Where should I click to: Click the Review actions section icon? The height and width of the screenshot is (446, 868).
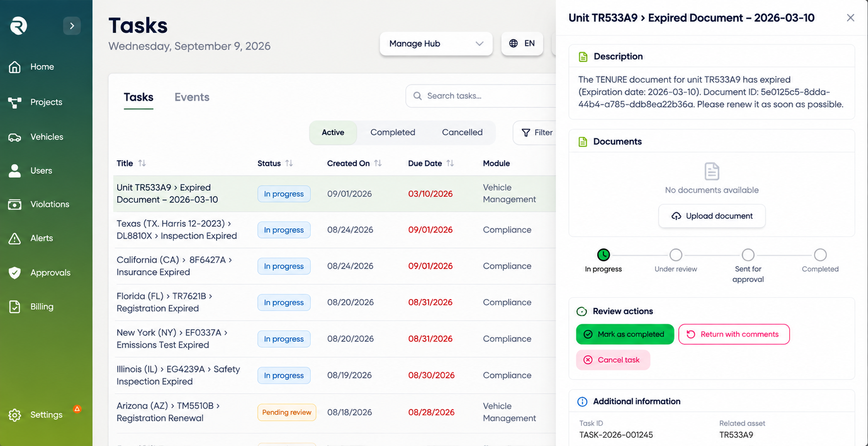(x=581, y=312)
